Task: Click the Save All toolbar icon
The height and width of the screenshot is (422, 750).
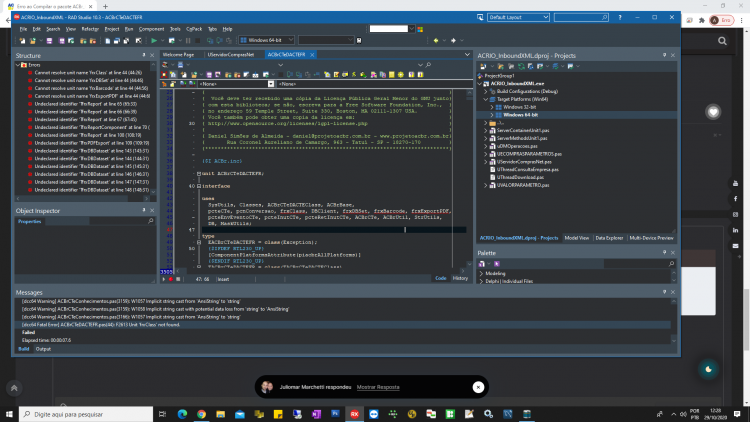Action: coord(62,41)
